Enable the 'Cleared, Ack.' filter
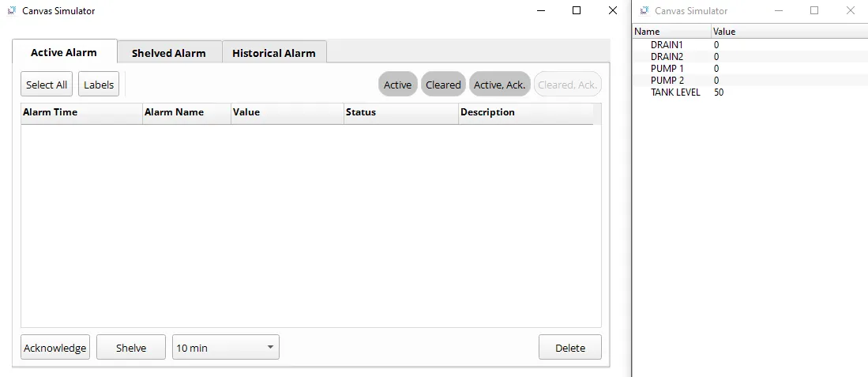Viewport: 868px width, 377px height. click(568, 85)
